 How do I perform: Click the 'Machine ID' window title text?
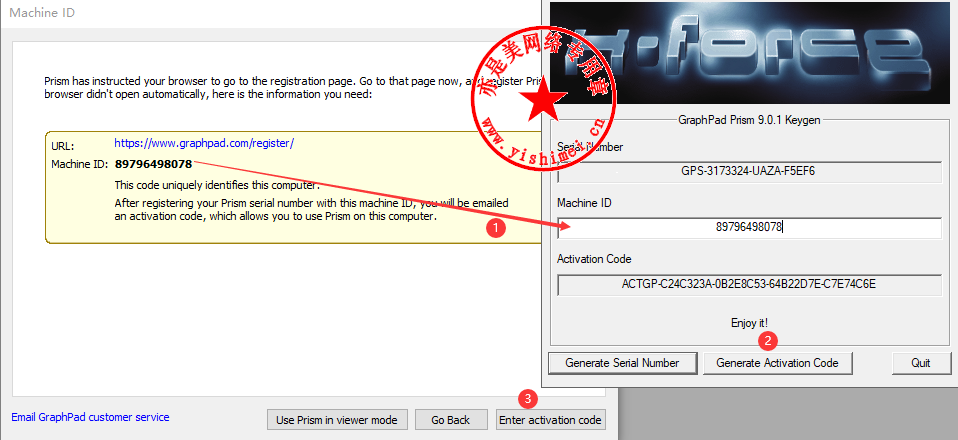click(x=42, y=12)
